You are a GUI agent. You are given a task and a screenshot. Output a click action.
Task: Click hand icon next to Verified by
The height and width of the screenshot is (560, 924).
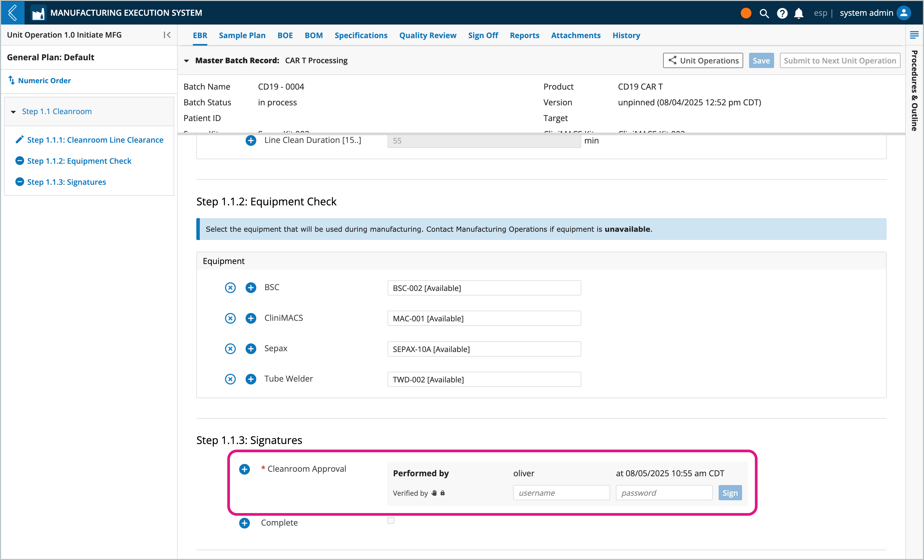click(x=434, y=493)
